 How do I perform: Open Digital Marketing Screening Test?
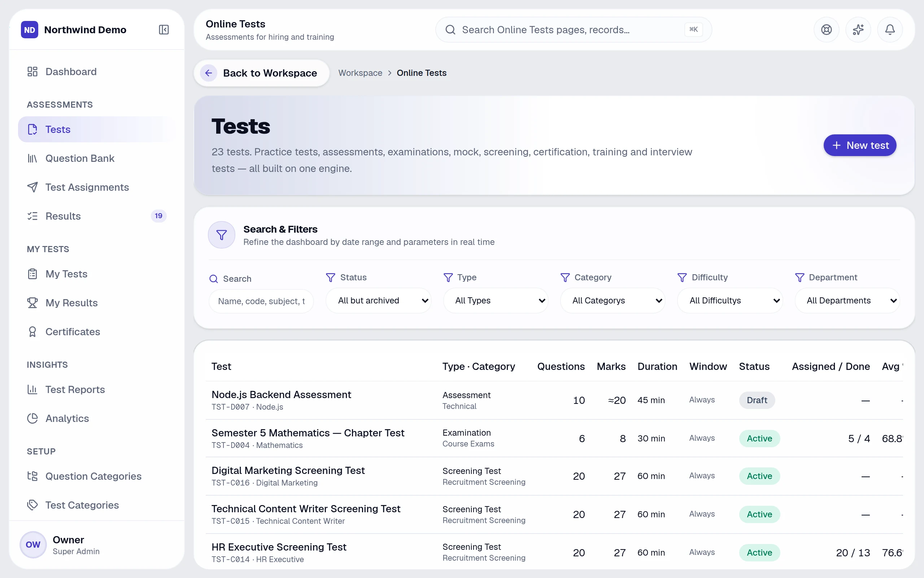[x=288, y=470]
